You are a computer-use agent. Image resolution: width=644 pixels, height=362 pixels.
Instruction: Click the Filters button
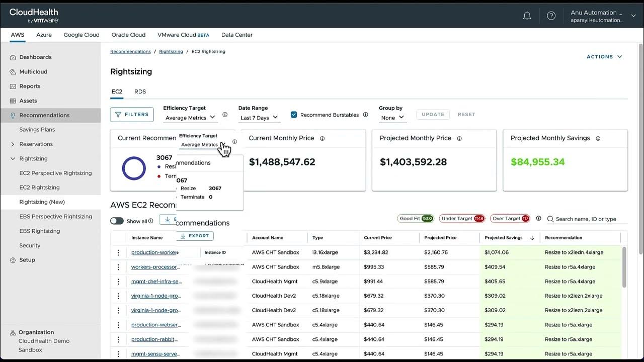point(132,115)
